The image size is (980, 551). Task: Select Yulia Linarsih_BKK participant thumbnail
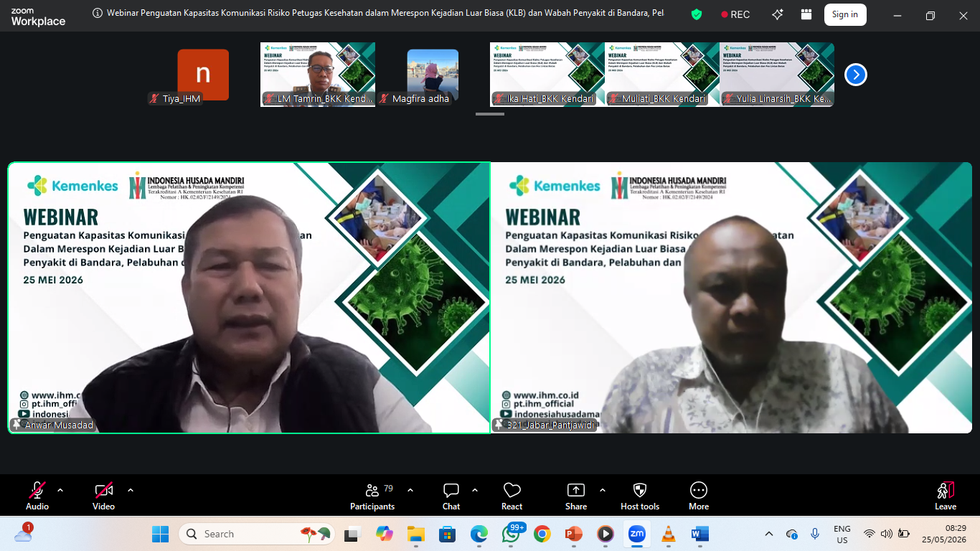coord(777,75)
